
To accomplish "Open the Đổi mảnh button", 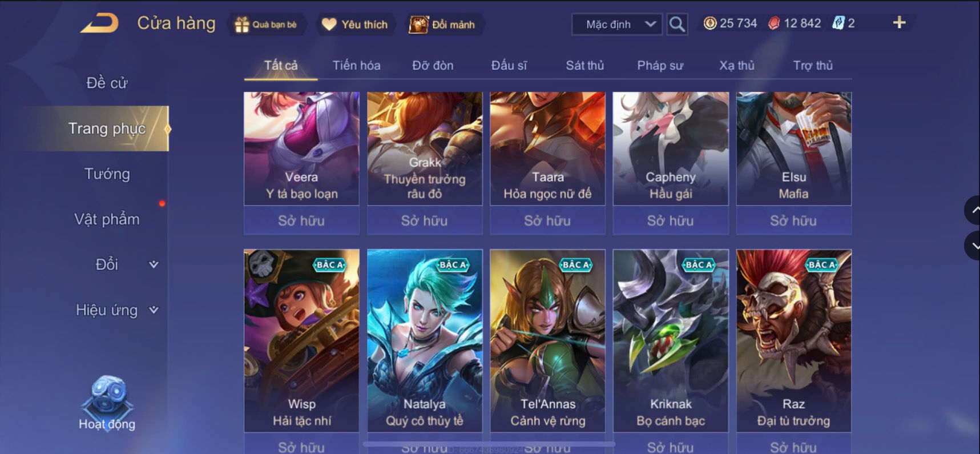I will [443, 25].
